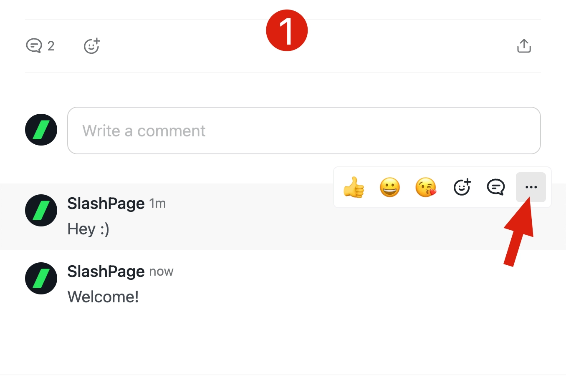This screenshot has height=392, width=566.
Task: Focus the Write a comment field
Action: click(x=304, y=131)
